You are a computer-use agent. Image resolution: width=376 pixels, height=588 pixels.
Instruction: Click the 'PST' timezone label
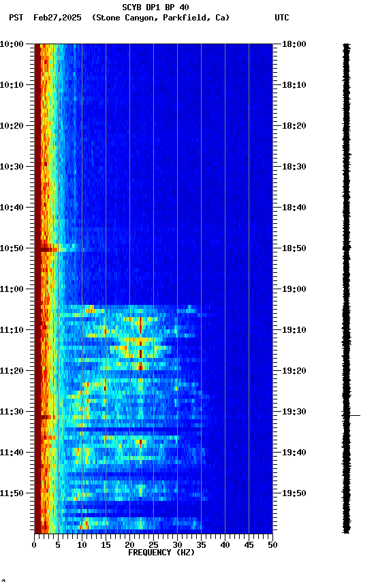pos(16,18)
